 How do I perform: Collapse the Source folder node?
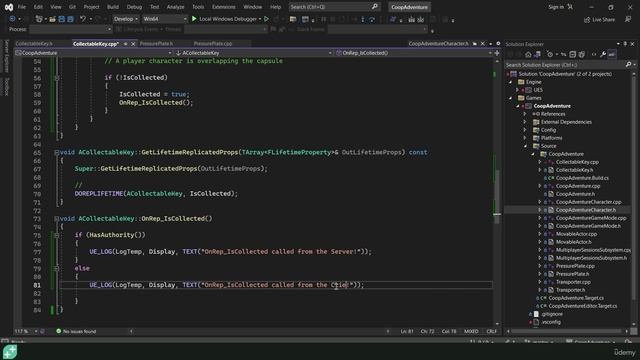click(x=525, y=146)
